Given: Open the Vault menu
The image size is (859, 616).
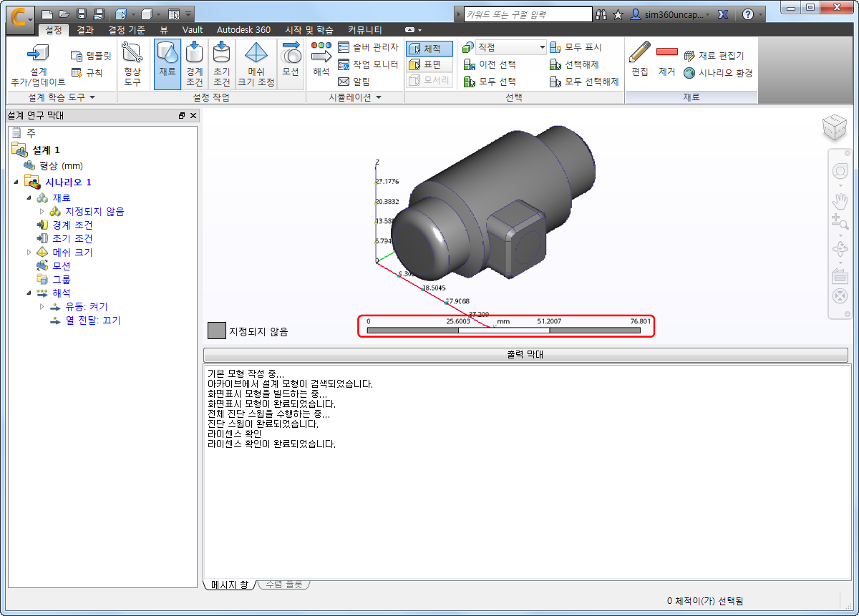Looking at the screenshot, I should click(192, 29).
